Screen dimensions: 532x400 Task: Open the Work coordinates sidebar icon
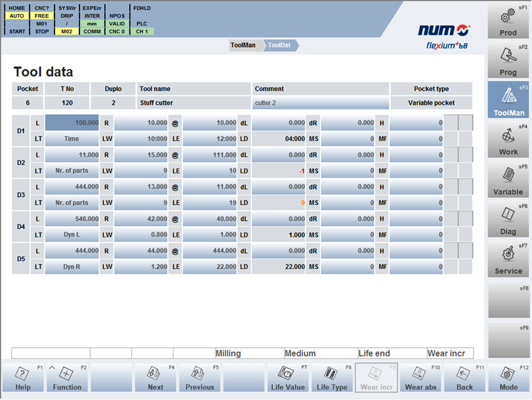(x=508, y=139)
